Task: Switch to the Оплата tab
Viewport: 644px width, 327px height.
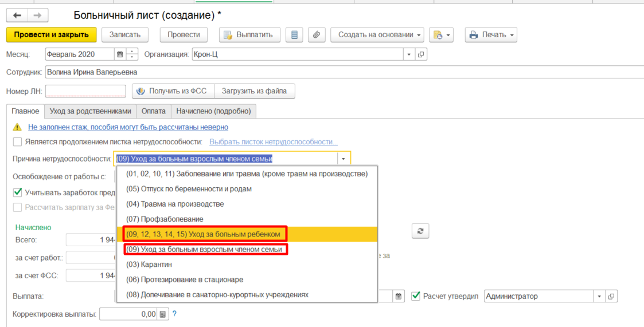Action: (154, 111)
